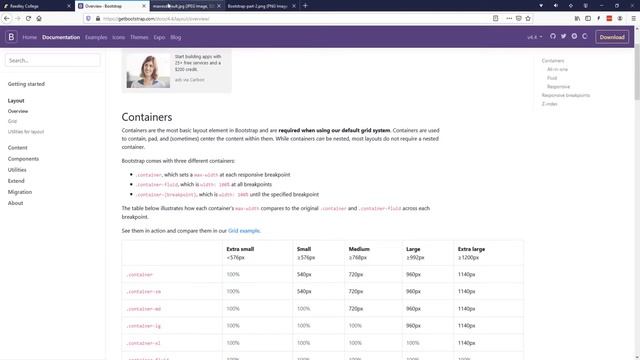Click the padlock site security icon
This screenshot has width=640, height=360.
pos(98,18)
